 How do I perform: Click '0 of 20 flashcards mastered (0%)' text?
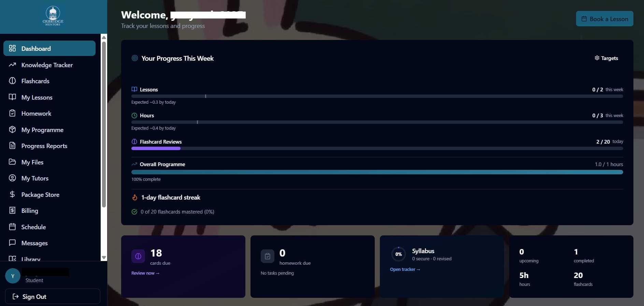[x=177, y=212]
